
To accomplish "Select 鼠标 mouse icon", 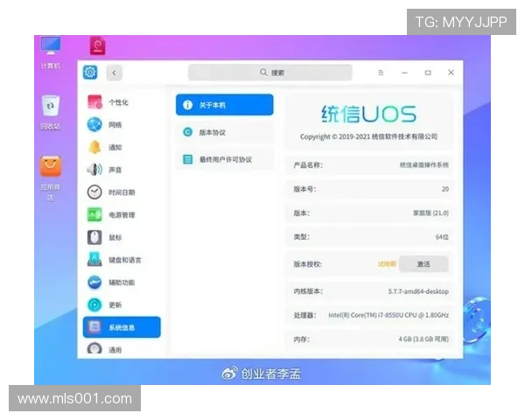I will tap(94, 237).
